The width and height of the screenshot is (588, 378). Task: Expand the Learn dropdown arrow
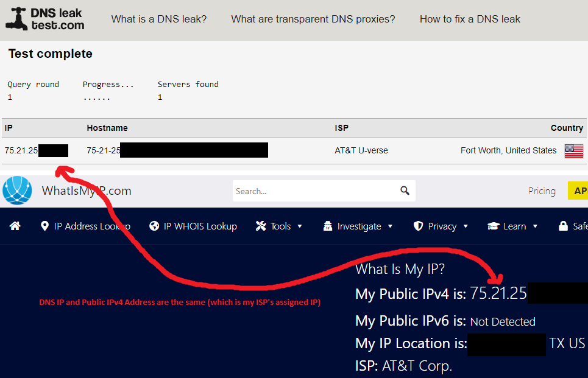tap(535, 226)
